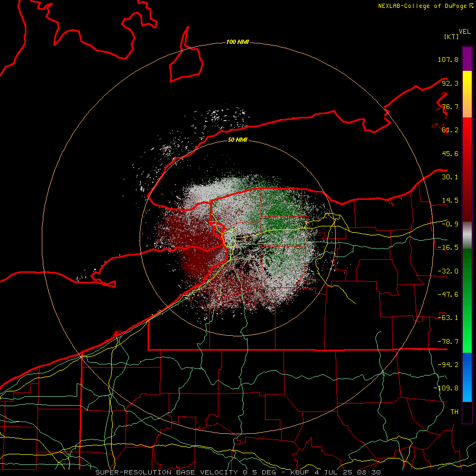Click the 61.2 velocity scale value
Image resolution: width=476 pixels, height=476 pixels.
[450, 130]
